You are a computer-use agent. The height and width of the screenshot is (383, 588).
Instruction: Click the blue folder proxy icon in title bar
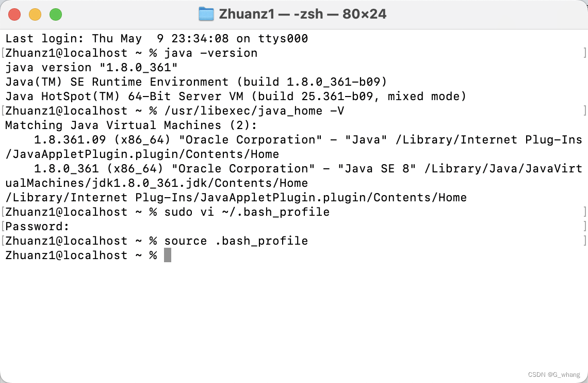click(x=206, y=13)
